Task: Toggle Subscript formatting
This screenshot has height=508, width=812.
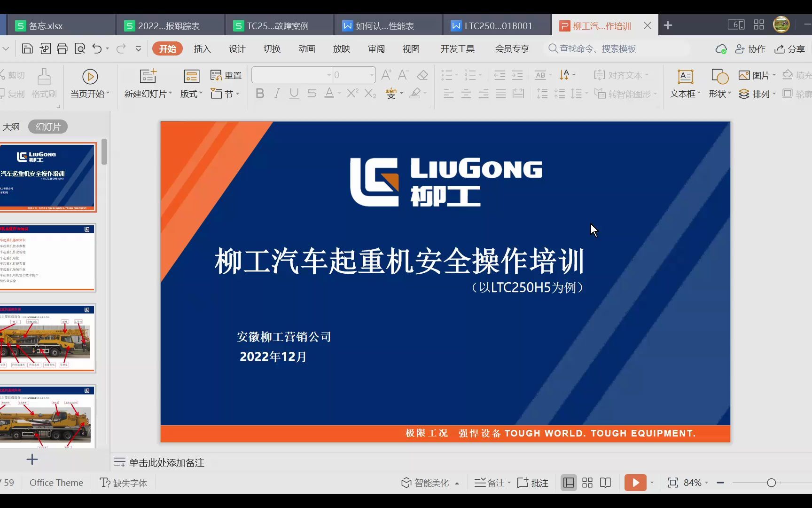Action: pos(370,93)
